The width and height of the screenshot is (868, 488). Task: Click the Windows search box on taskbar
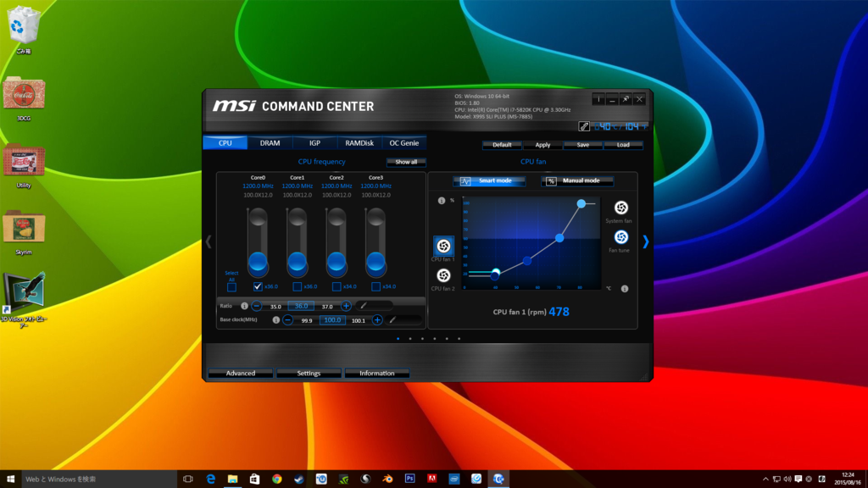(98, 480)
